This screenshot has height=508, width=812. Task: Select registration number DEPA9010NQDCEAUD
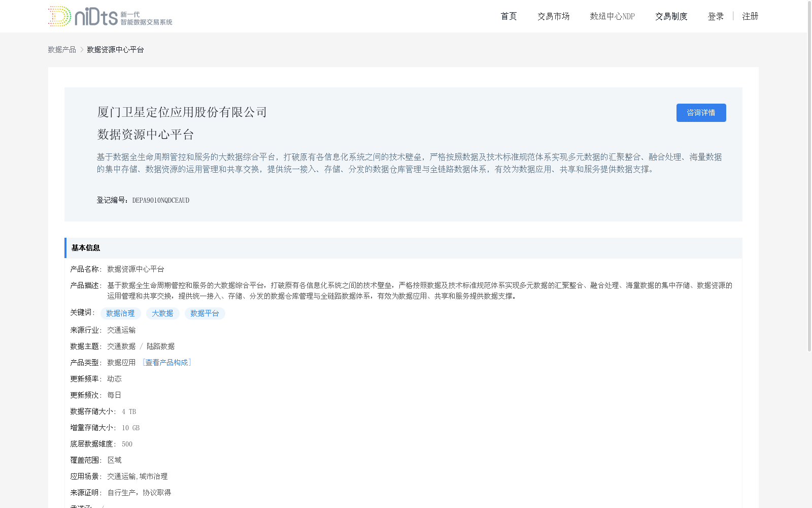pos(161,200)
